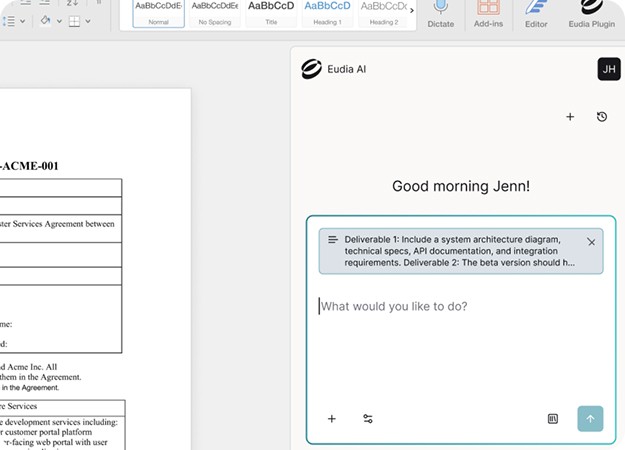This screenshot has width=625, height=450.
Task: Open the Add-ins button
Action: tap(488, 14)
